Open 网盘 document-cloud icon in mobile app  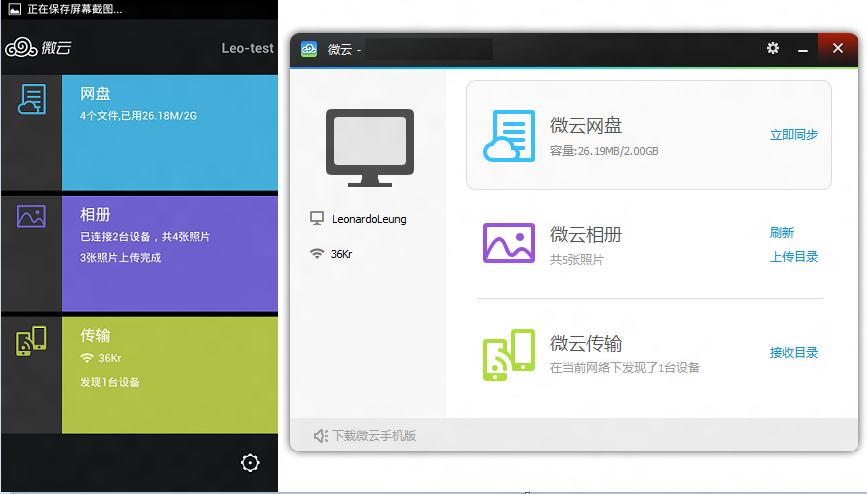coord(32,99)
